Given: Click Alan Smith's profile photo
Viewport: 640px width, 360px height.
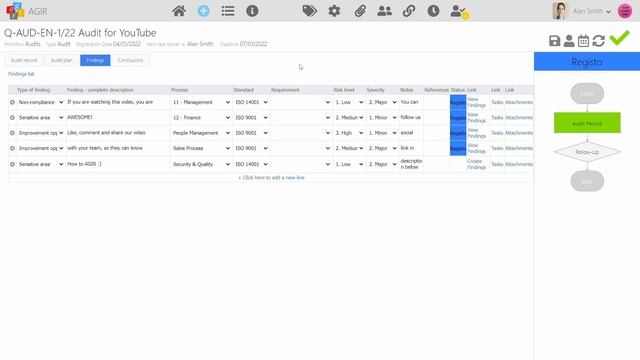Looking at the screenshot, I should tap(560, 11).
